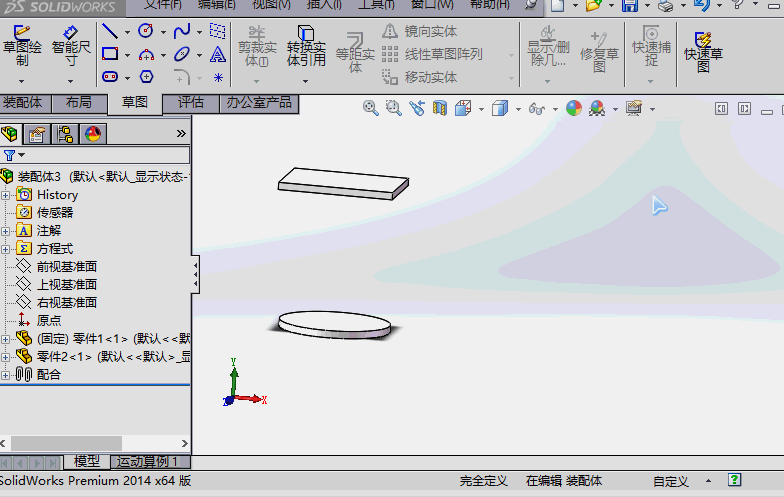The height and width of the screenshot is (497, 784).
Task: Select the Circle sketch tool
Action: (x=146, y=31)
